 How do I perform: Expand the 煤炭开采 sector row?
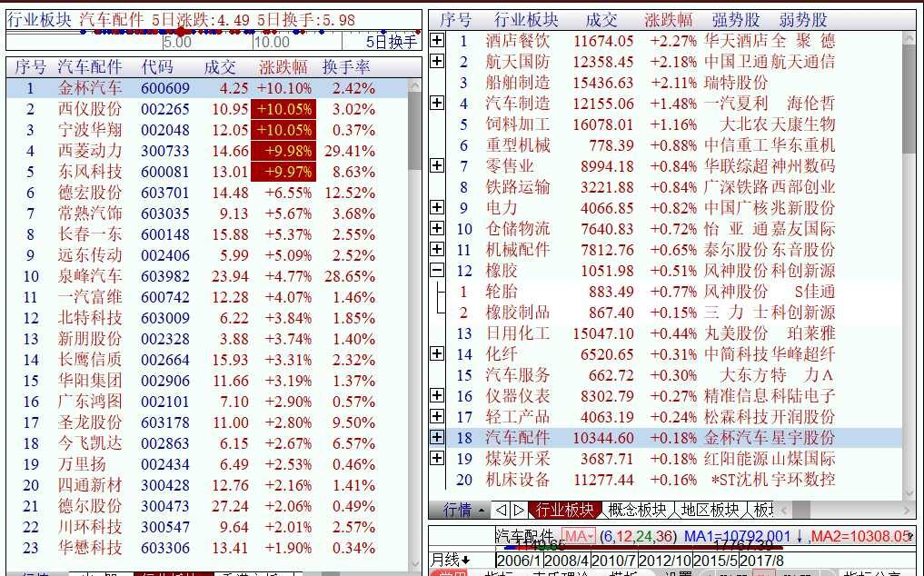pyautogui.click(x=437, y=458)
